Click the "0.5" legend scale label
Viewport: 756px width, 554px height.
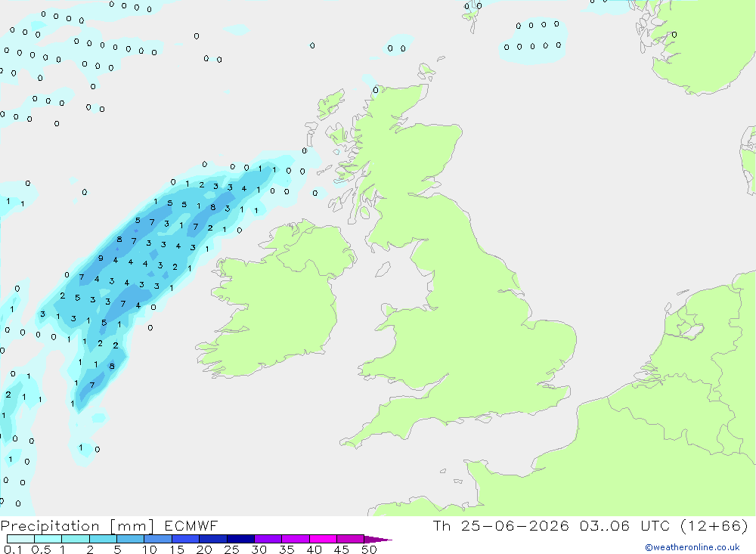41,549
